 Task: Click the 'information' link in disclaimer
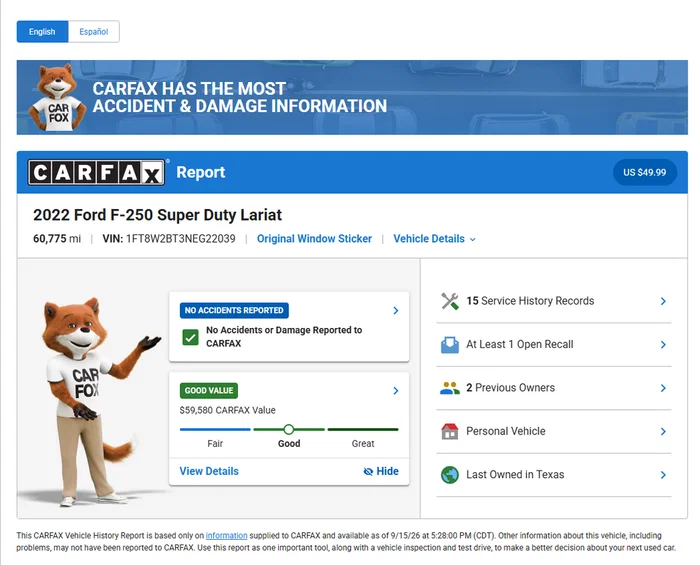click(x=226, y=536)
